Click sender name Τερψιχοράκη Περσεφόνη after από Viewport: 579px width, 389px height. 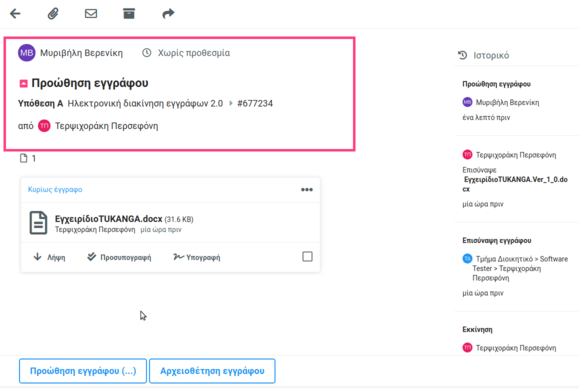(106, 126)
